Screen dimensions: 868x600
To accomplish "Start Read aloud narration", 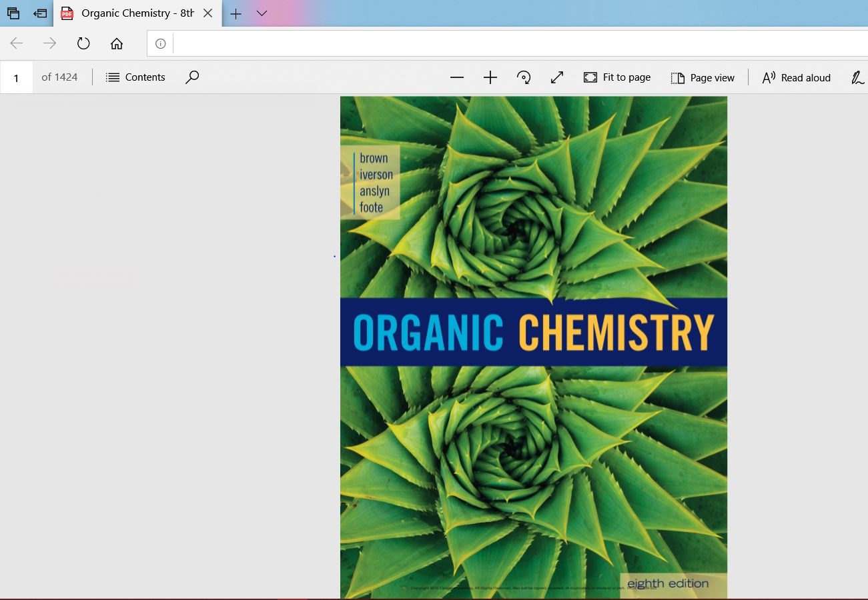I will point(796,78).
